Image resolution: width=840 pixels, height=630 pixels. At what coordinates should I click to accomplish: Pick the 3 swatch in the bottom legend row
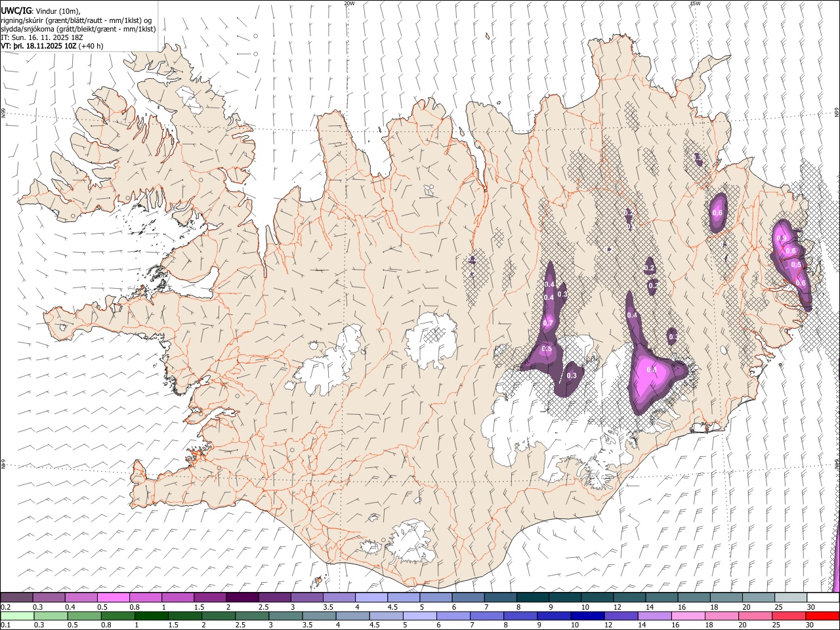pyautogui.click(x=285, y=616)
